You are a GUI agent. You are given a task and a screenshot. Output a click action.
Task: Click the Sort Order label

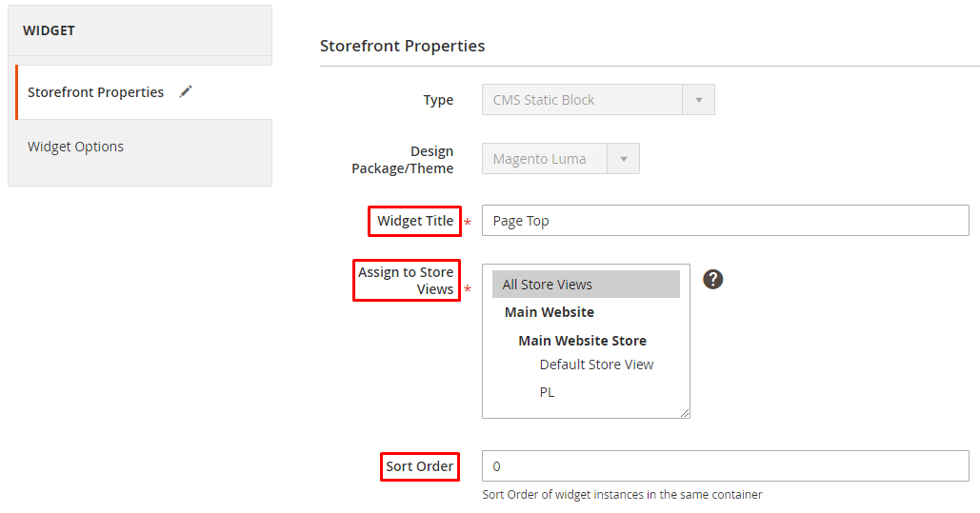[419, 466]
